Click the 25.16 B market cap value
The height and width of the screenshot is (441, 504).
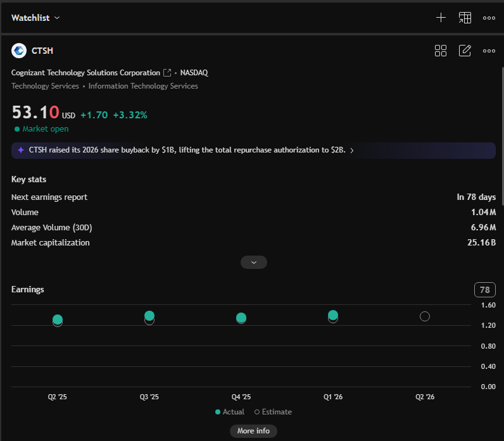point(481,242)
